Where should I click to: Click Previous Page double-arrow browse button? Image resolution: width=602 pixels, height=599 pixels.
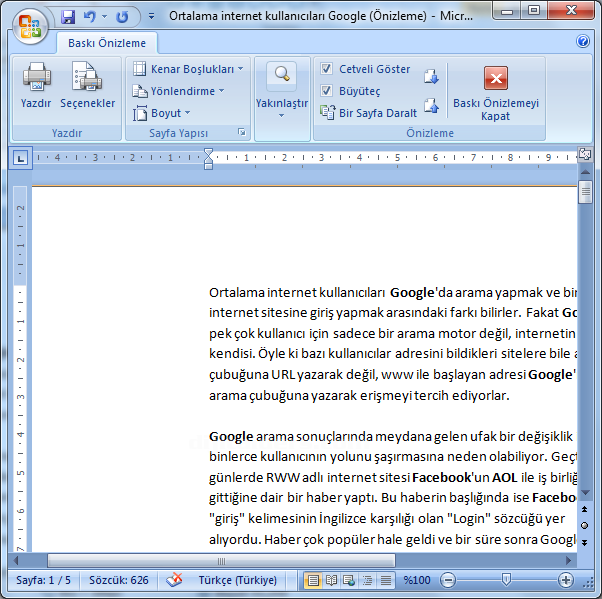(x=584, y=509)
